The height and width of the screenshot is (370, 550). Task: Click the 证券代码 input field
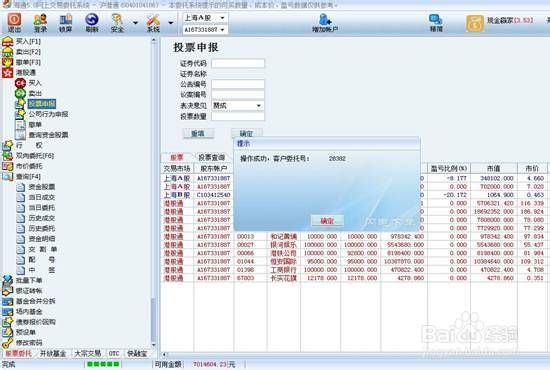pos(238,63)
